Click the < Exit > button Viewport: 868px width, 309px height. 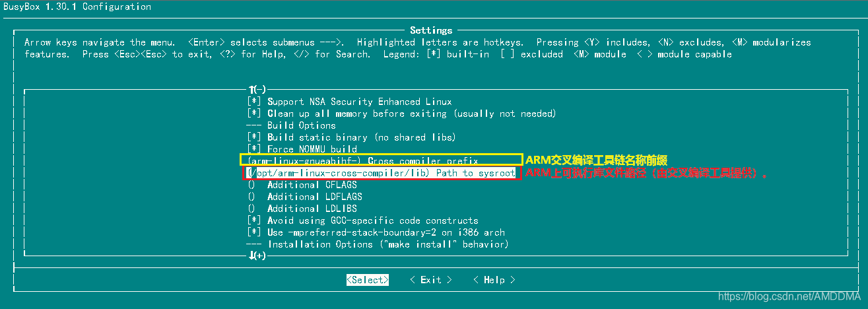pos(431,280)
